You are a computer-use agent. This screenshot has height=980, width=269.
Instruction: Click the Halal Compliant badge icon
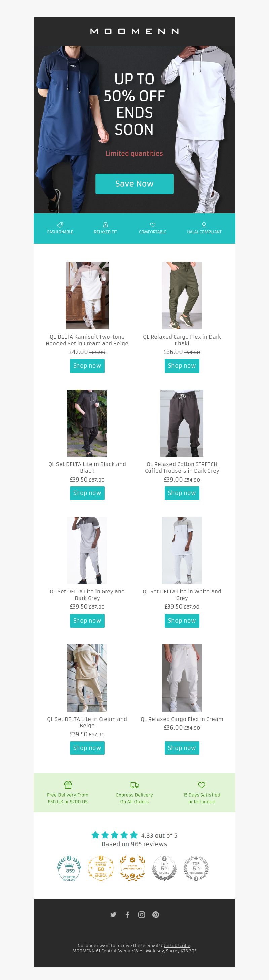[x=204, y=225]
